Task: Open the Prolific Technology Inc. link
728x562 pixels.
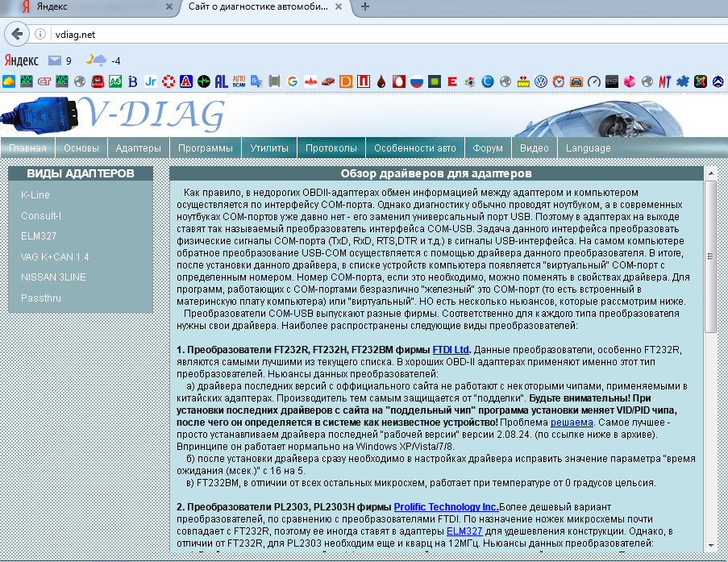Action: click(x=446, y=506)
